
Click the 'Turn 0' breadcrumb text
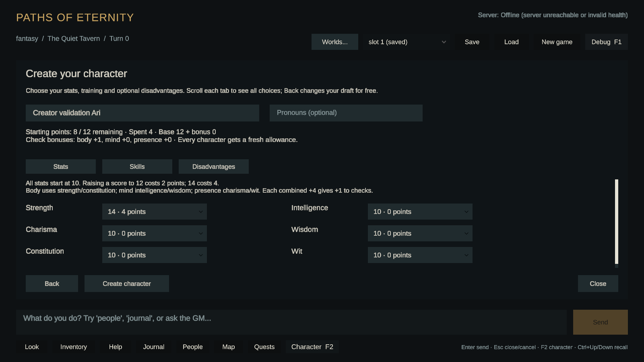point(119,39)
